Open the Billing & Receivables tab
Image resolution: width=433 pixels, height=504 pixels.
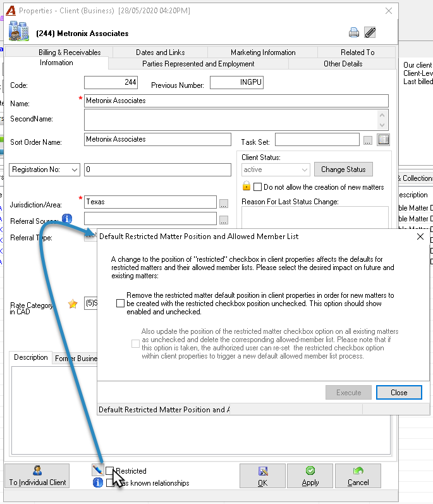70,52
